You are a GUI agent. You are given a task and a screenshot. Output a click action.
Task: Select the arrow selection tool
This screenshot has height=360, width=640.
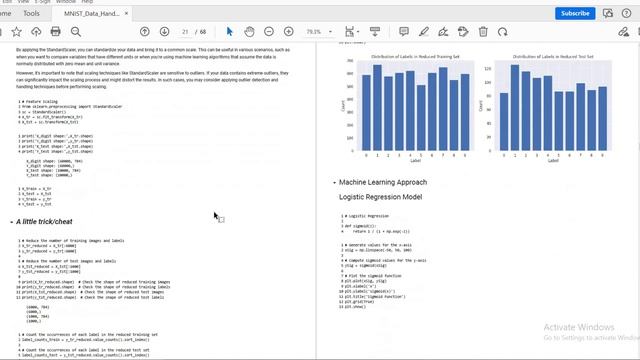point(229,31)
